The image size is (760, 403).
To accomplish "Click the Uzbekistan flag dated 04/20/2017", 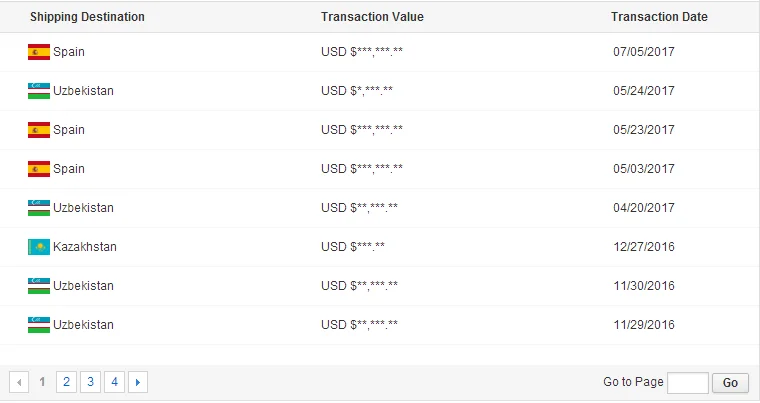I will [x=39, y=208].
